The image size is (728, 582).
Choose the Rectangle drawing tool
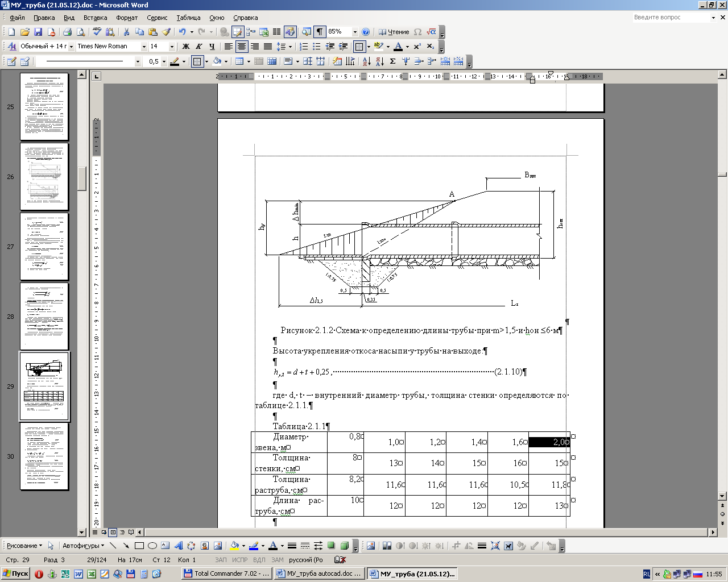(139, 546)
